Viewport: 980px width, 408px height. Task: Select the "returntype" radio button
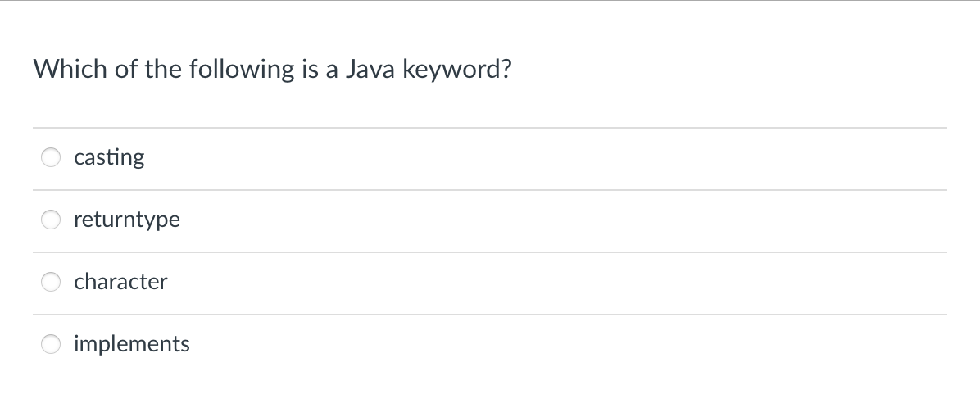click(x=52, y=220)
